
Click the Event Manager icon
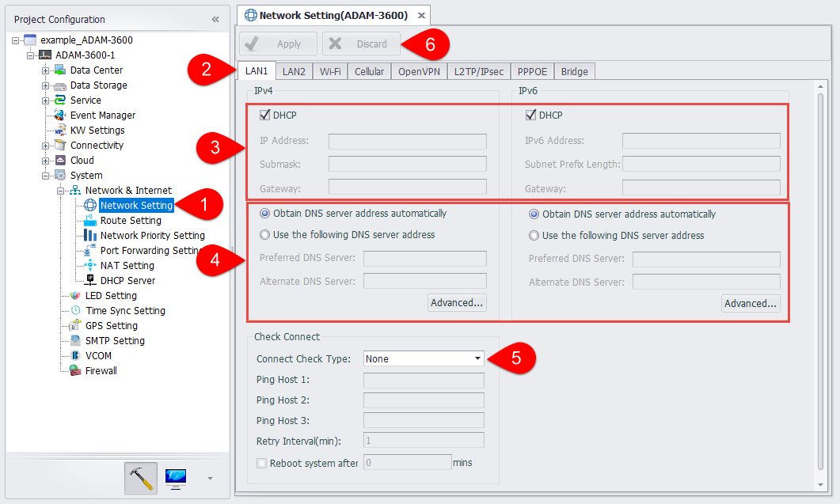59,115
